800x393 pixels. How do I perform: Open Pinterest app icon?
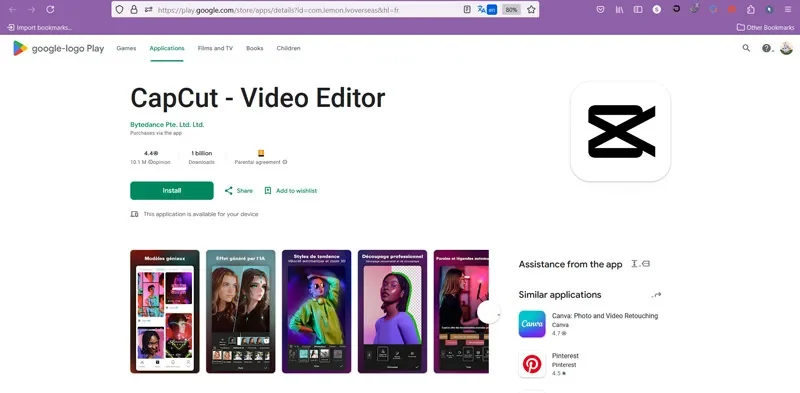[x=532, y=364]
